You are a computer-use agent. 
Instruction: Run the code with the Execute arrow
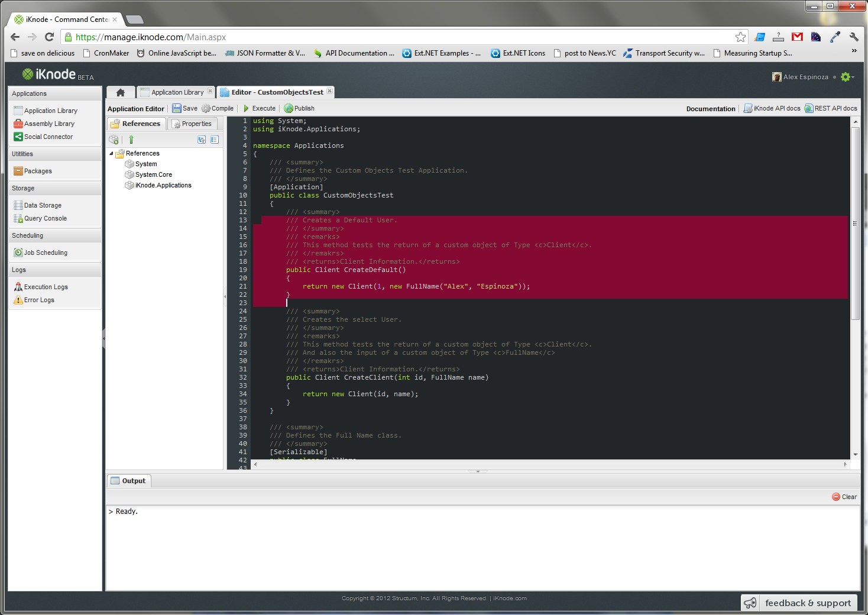259,108
